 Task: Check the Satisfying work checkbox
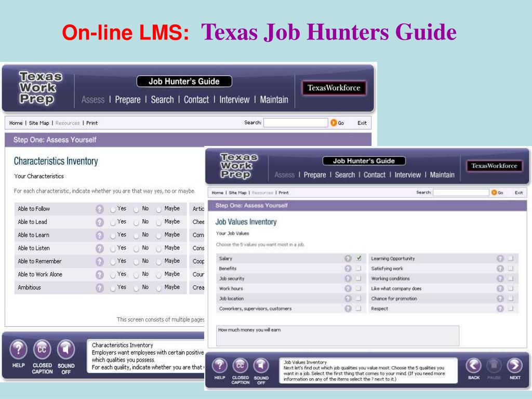tap(511, 269)
